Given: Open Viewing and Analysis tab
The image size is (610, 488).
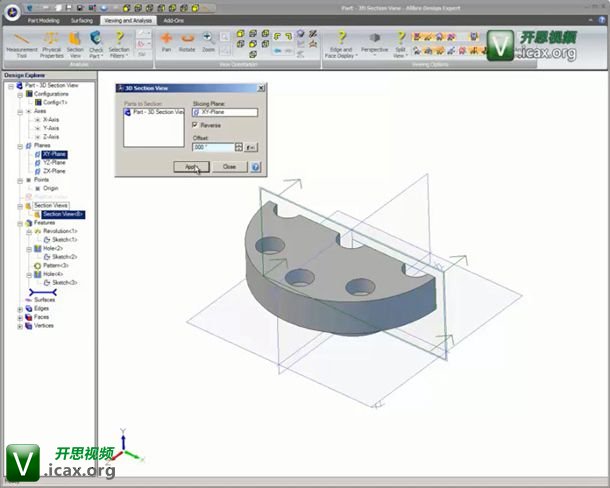Looking at the screenshot, I should point(128,20).
